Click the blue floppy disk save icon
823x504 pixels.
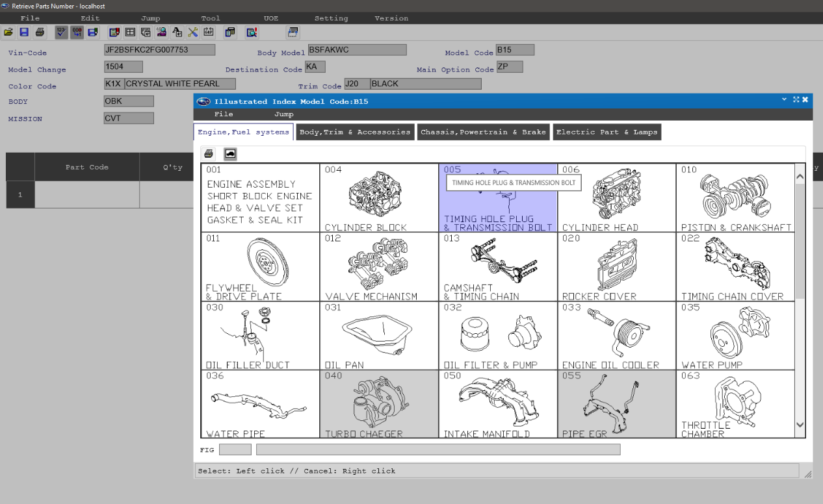pos(24,32)
